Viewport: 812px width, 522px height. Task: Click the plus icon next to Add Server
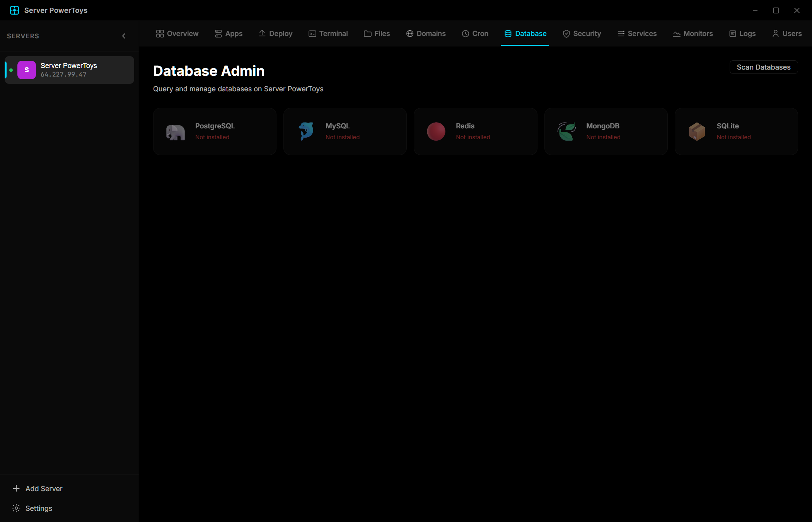[16, 488]
